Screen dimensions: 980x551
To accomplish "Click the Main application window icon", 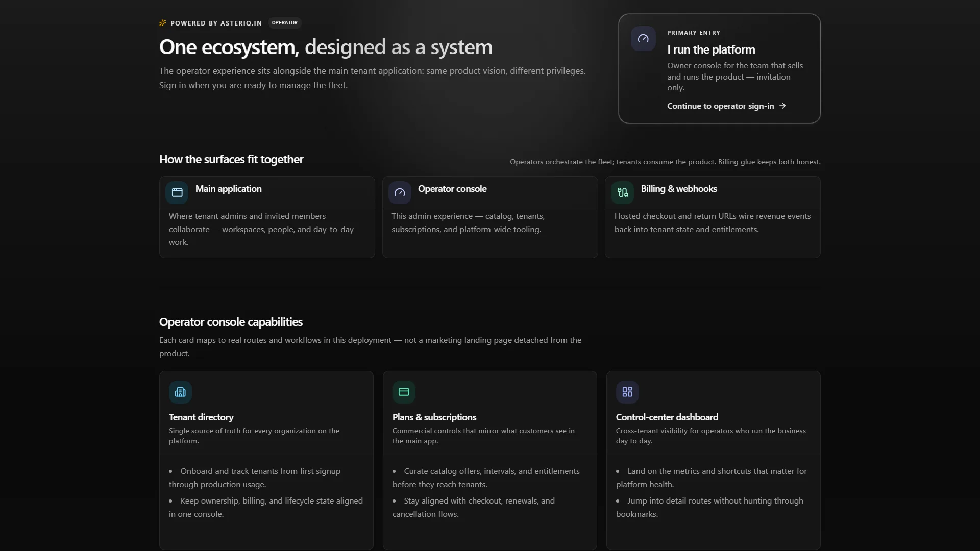I will (x=177, y=192).
